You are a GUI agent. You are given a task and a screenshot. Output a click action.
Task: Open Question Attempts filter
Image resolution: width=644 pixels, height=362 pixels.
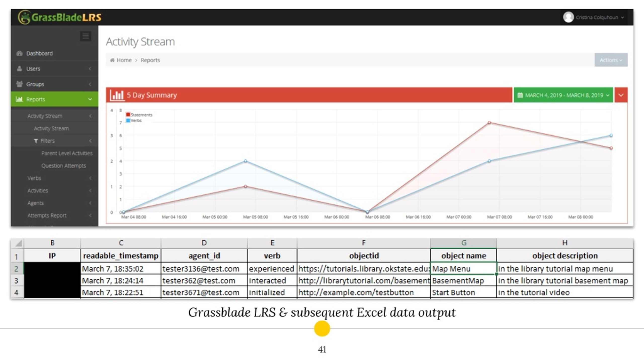click(64, 166)
